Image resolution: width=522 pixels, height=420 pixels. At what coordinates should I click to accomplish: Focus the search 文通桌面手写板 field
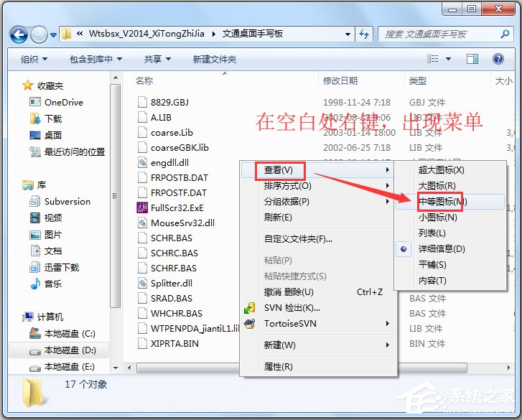point(447,34)
